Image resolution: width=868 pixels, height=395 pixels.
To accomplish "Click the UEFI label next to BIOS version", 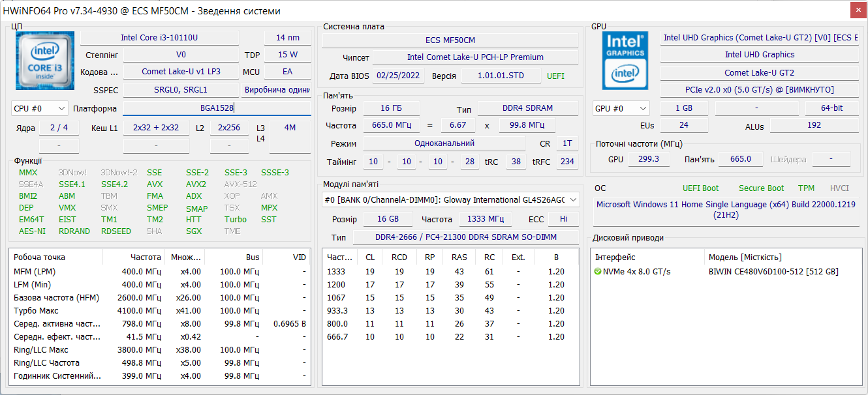I will pyautogui.click(x=555, y=76).
